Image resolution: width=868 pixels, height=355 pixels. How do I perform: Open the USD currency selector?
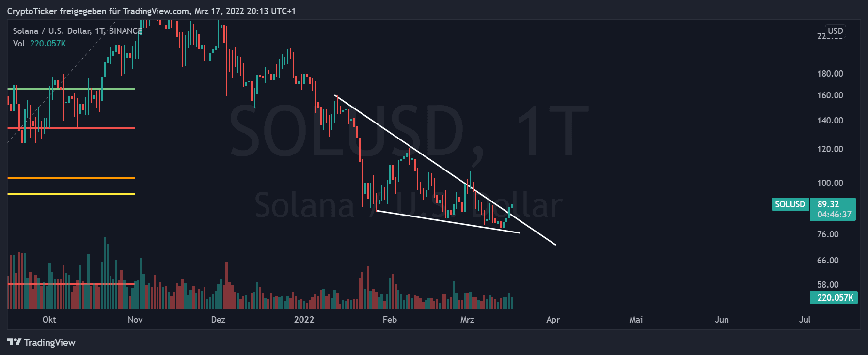(835, 31)
